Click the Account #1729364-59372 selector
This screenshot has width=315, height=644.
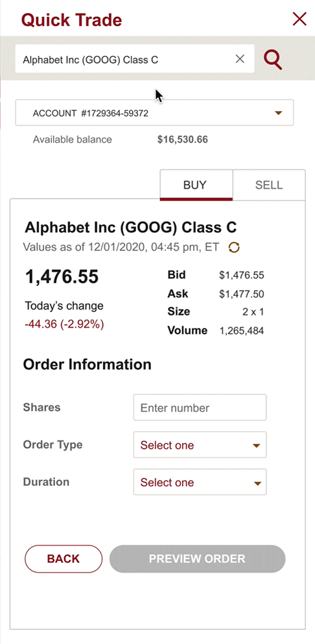154,113
